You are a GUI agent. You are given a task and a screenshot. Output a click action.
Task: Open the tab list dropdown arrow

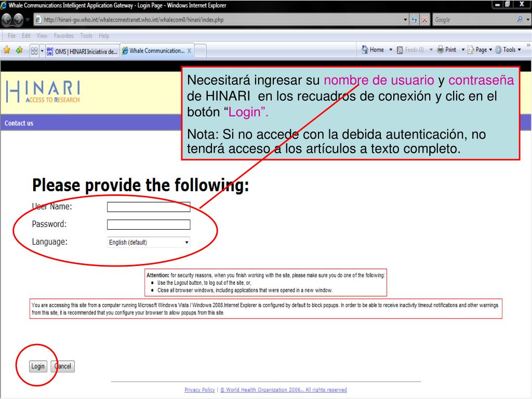tap(42, 51)
